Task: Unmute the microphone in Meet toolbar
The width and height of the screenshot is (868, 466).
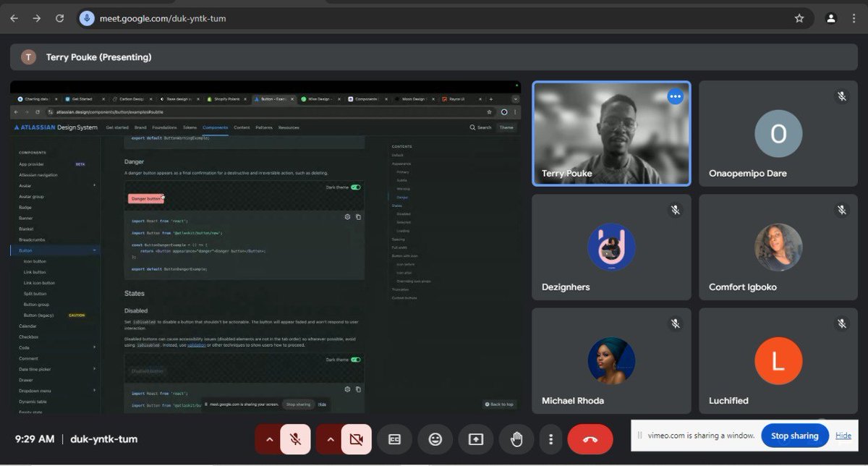Action: click(x=295, y=439)
